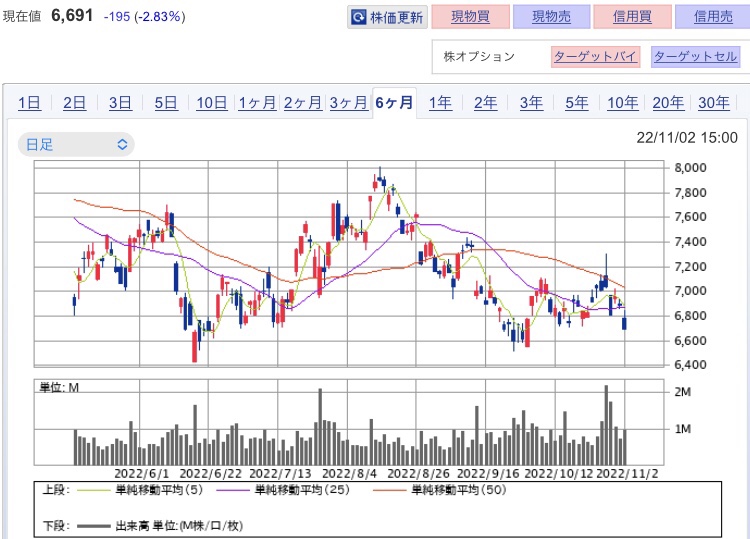Click the ターゲットバイ link

click(x=596, y=56)
